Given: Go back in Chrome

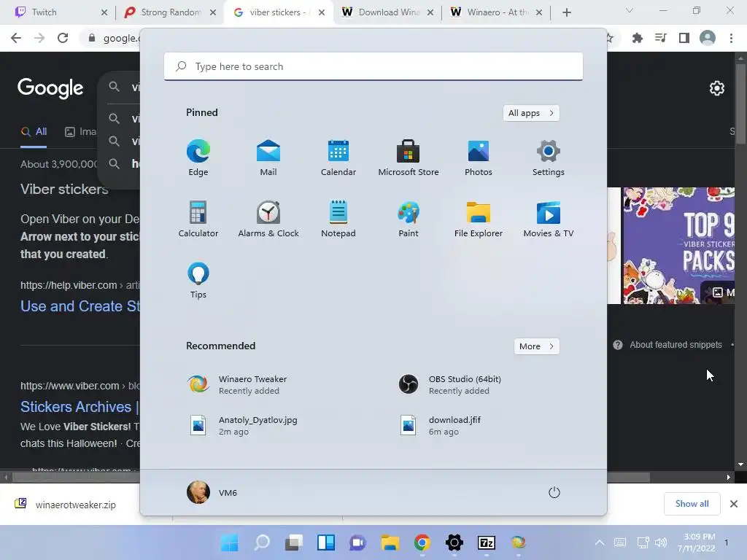Looking at the screenshot, I should tap(16, 38).
